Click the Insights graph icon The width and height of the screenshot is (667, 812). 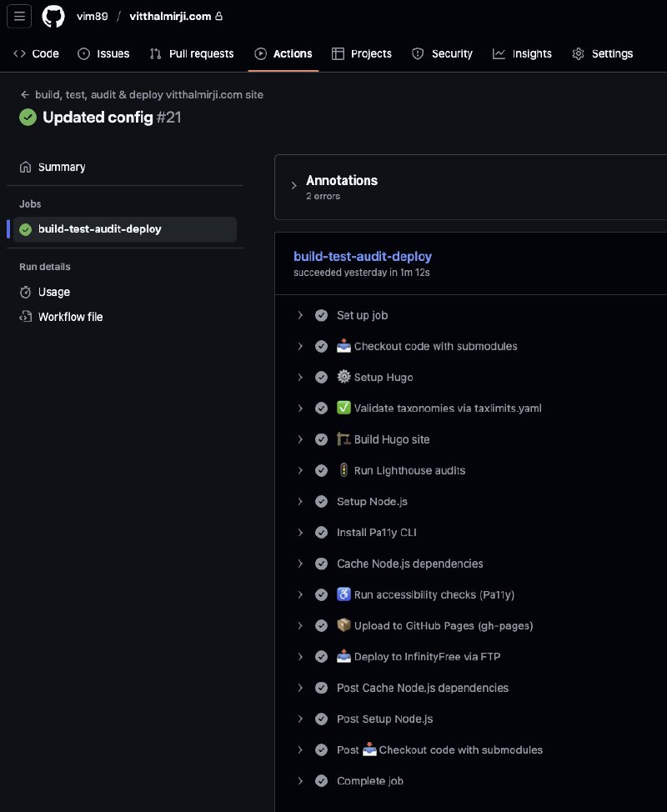pos(499,54)
